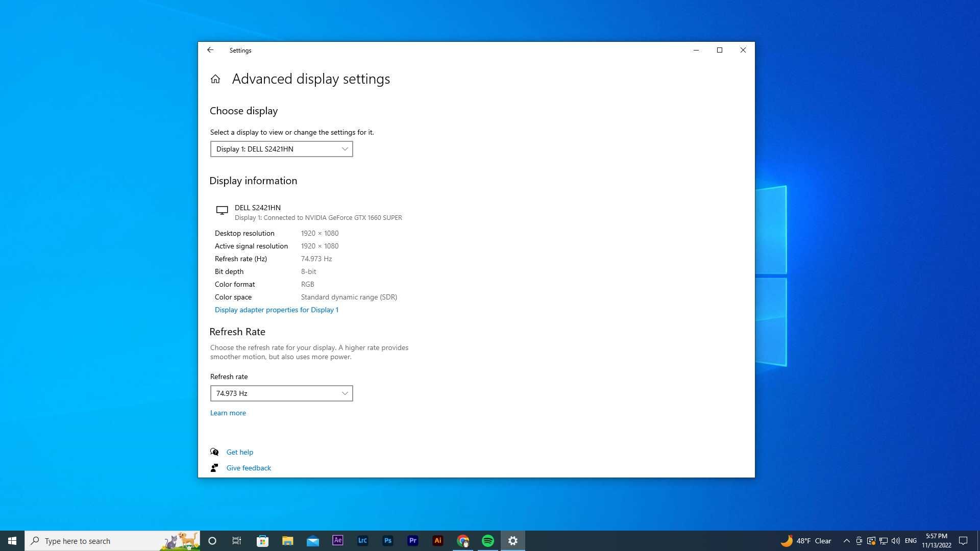980x551 pixels.
Task: Show hidden system tray icons
Action: point(846,541)
